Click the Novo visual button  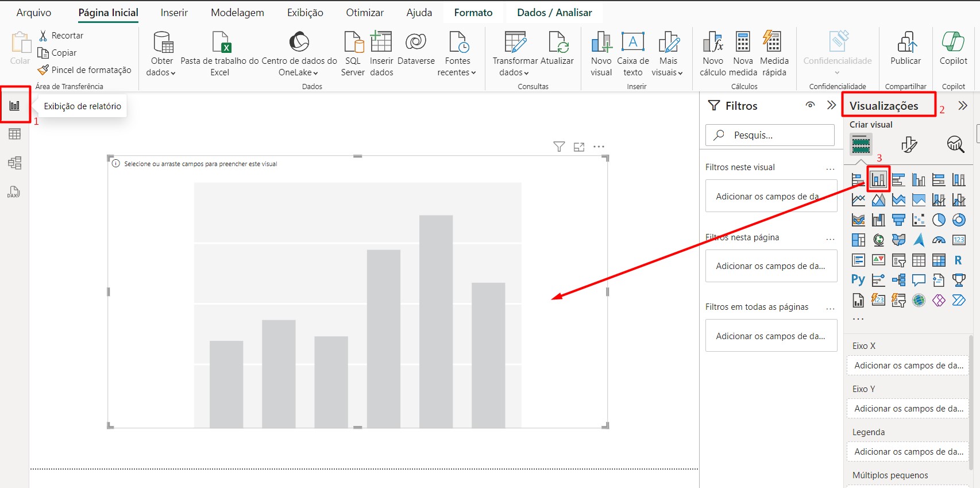coord(601,54)
